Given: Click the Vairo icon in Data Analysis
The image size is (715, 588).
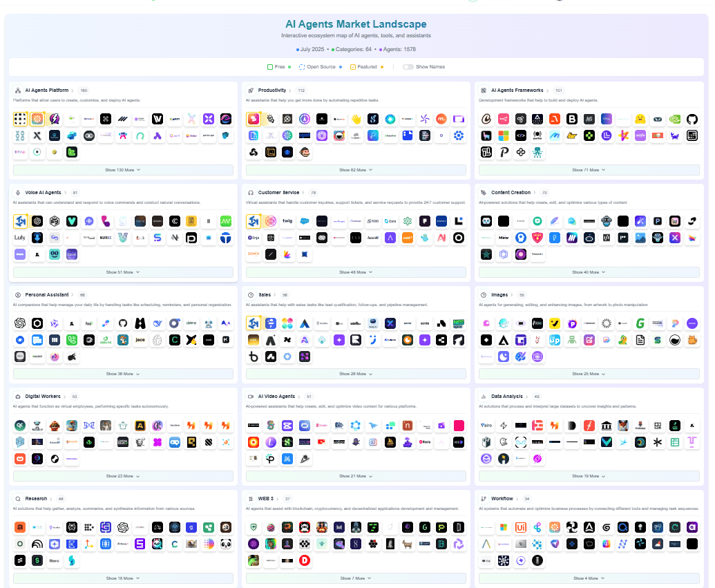Looking at the screenshot, I should pos(486,426).
